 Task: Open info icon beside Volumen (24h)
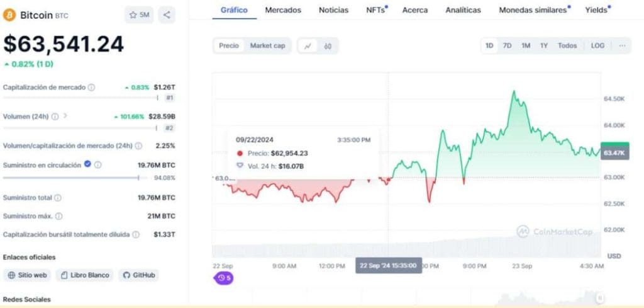coord(55,117)
